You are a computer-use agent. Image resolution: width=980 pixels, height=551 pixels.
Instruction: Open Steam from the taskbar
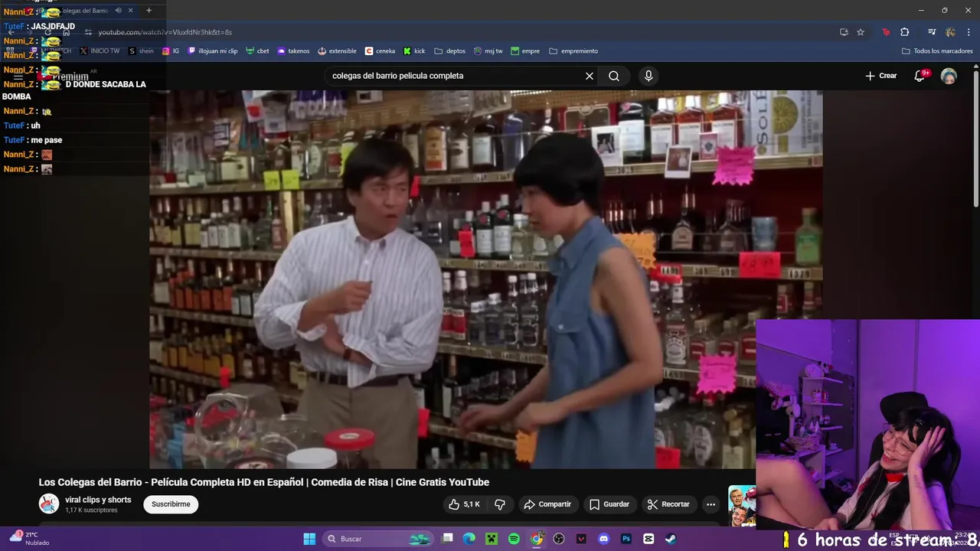(671, 539)
